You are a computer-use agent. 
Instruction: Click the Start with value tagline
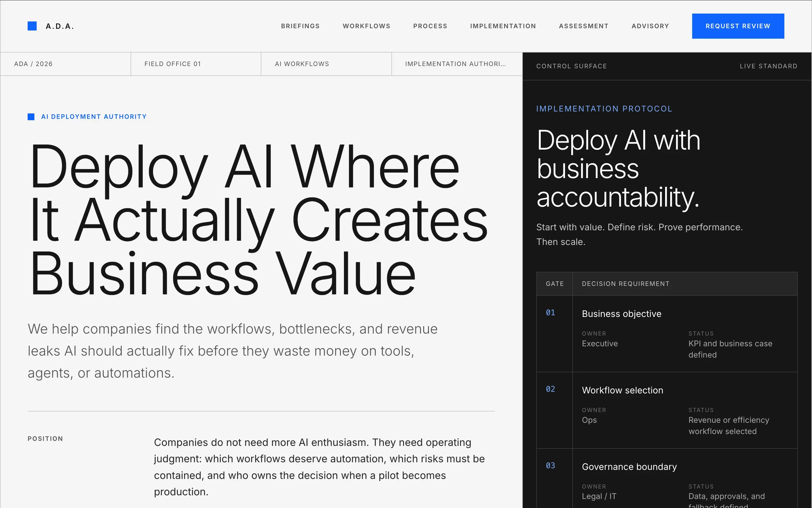[x=639, y=235]
